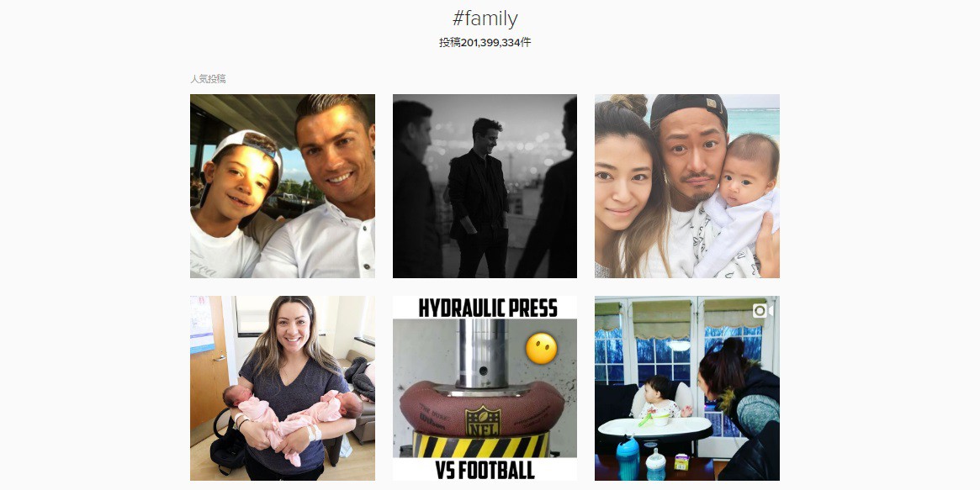
Task: Open photo of woman holding twin newborns
Action: pyautogui.click(x=283, y=388)
